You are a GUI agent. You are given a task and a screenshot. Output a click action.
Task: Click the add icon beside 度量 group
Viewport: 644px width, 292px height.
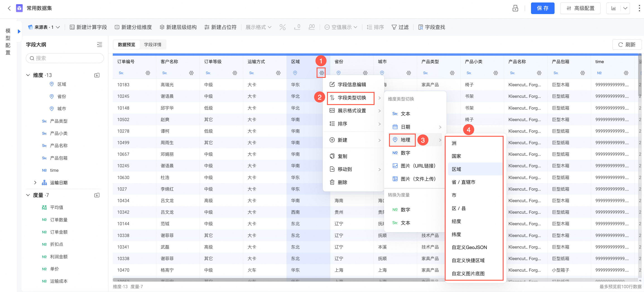97,195
